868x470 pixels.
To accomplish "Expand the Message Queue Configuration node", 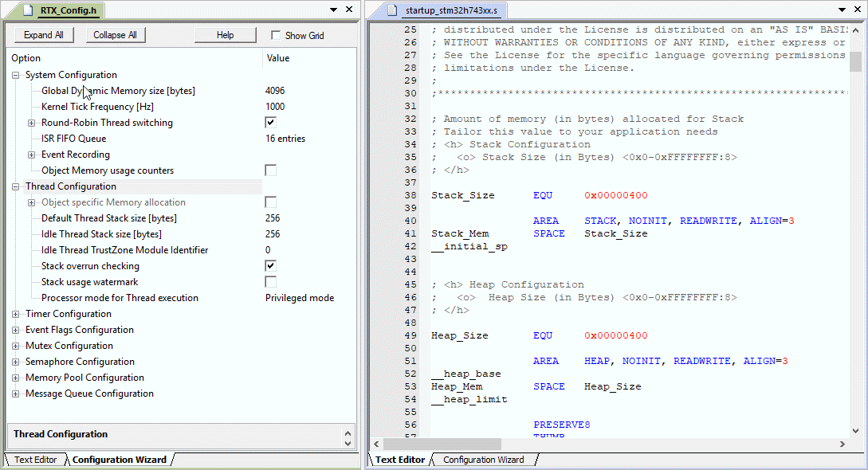I will (x=16, y=394).
